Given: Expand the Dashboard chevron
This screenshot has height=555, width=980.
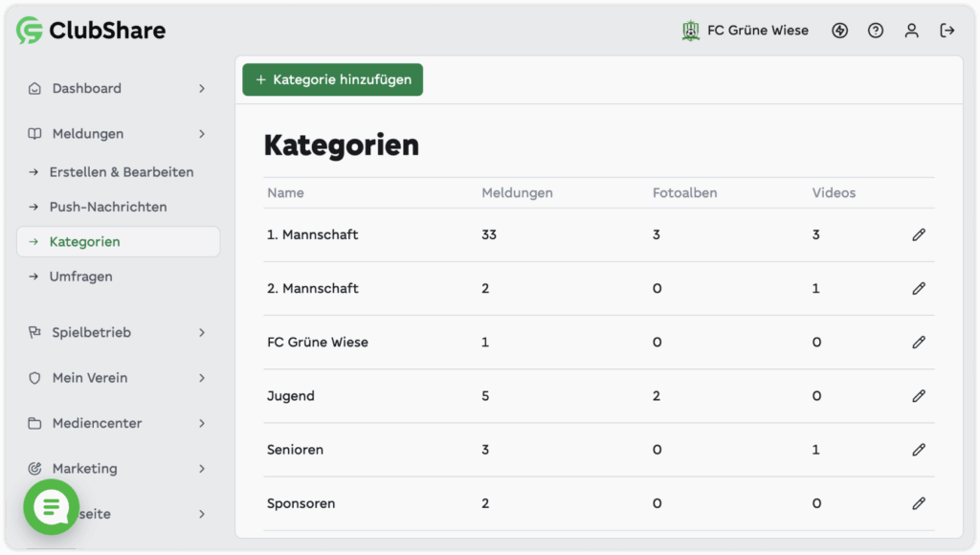Looking at the screenshot, I should pos(202,89).
